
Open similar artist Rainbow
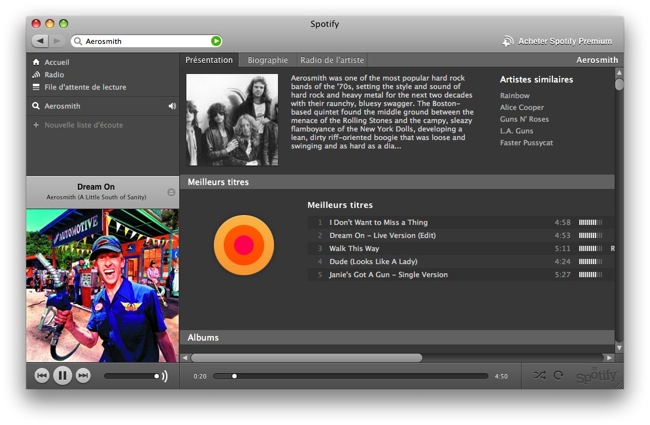pyautogui.click(x=514, y=95)
